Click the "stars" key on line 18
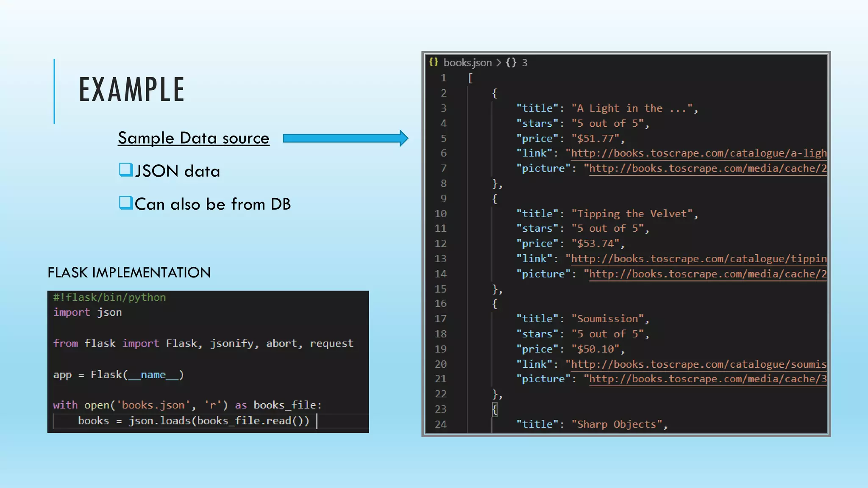This screenshot has width=868, height=488. [x=537, y=334]
